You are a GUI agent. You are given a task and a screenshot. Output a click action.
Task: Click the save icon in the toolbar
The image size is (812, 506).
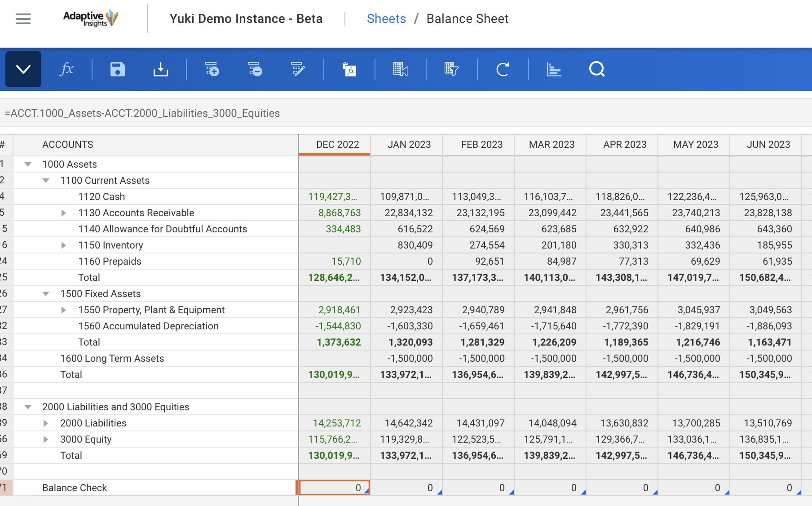click(117, 70)
